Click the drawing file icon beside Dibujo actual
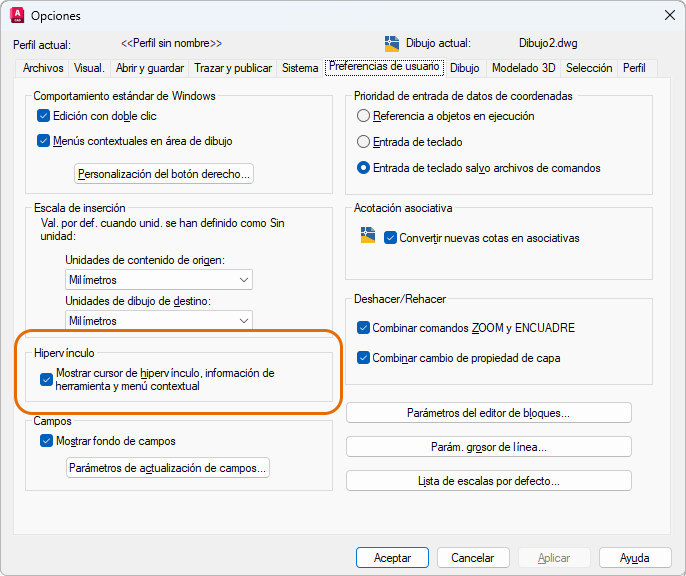The image size is (686, 576). pos(392,43)
